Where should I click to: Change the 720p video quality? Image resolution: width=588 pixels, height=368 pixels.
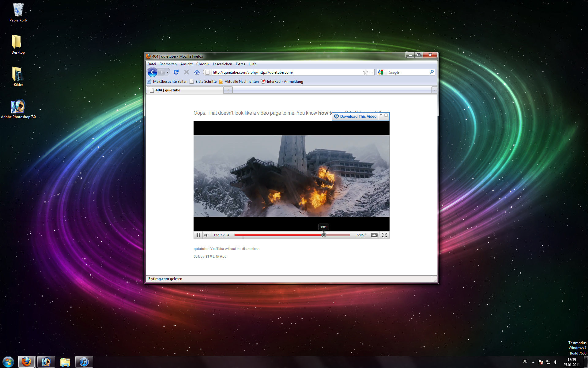coord(361,235)
